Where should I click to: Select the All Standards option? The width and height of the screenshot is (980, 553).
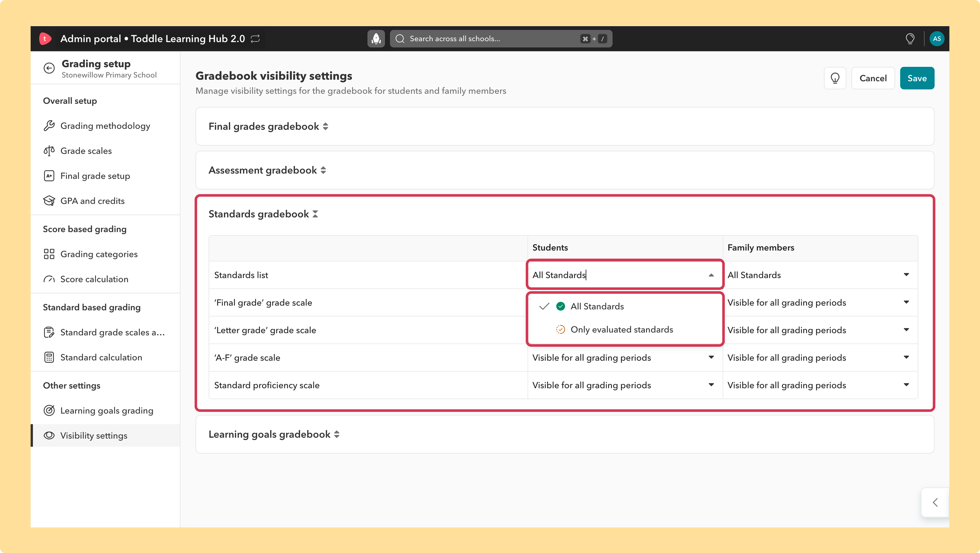(x=625, y=306)
